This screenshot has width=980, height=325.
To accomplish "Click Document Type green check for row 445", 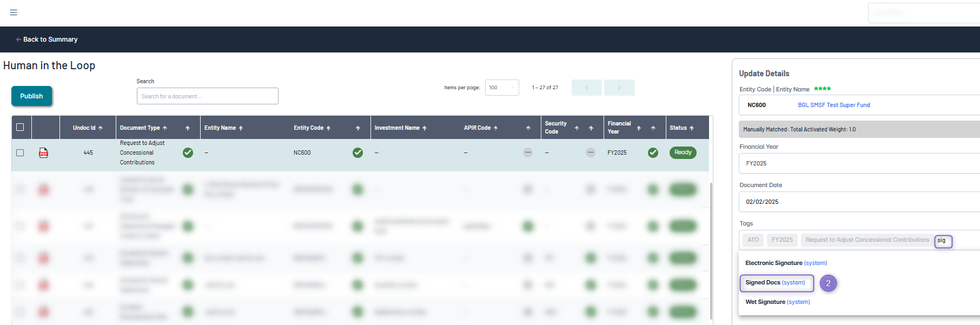I will 188,153.
